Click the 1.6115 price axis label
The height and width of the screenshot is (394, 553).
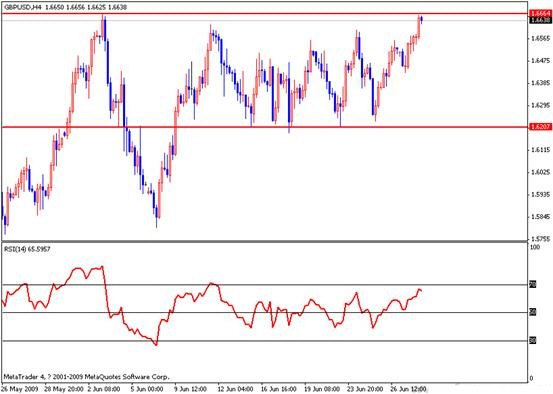541,150
